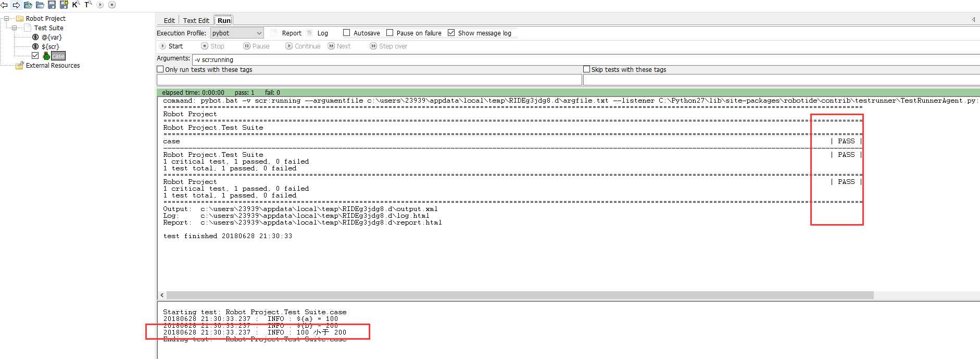Click the 'Starting test: Robot Project.Test Suite.case' line
980x359 pixels.
tap(255, 312)
